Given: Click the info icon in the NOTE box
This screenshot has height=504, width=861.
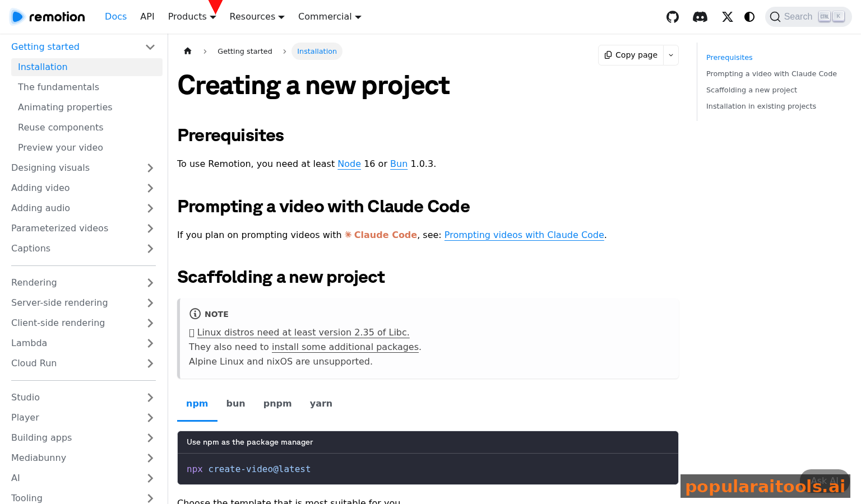Looking at the screenshot, I should click(195, 314).
